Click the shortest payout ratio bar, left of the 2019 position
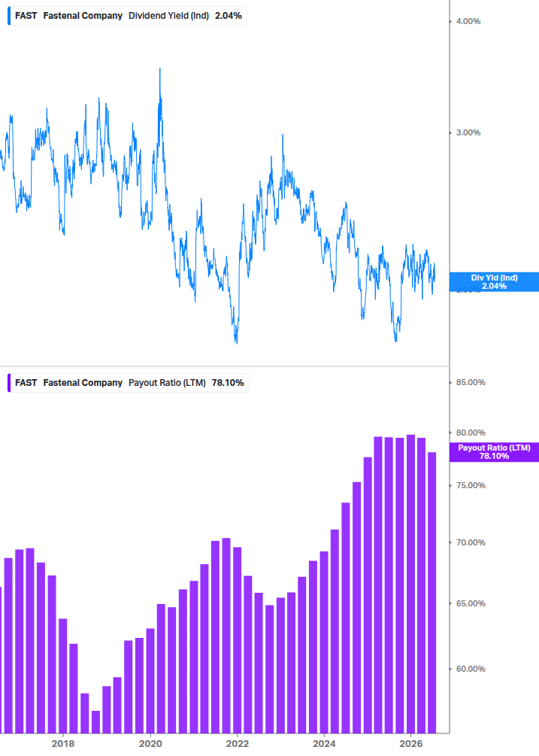Screen dimensions: 539x756 (96, 721)
